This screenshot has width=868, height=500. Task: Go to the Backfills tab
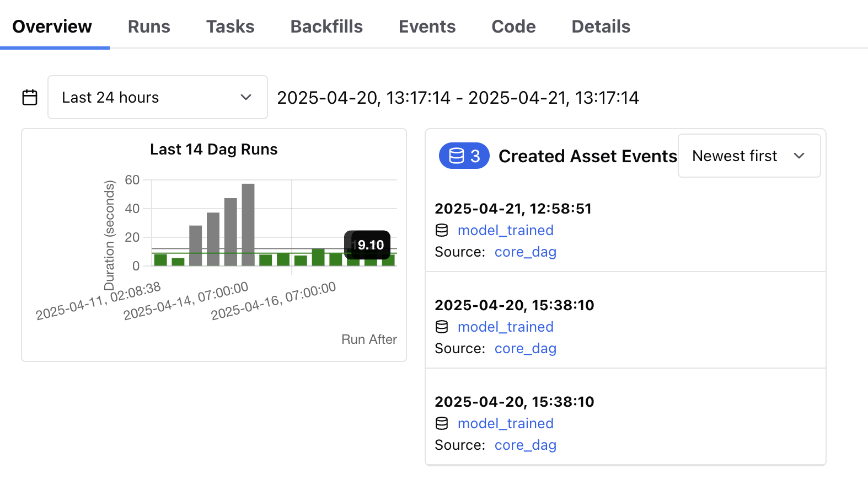[x=326, y=26]
